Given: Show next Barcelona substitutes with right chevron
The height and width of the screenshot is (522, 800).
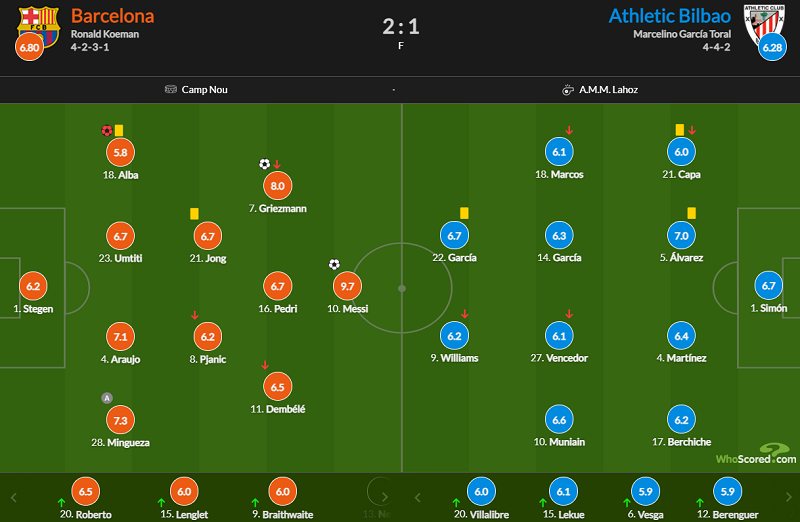Looking at the screenshot, I should pyautogui.click(x=385, y=497).
